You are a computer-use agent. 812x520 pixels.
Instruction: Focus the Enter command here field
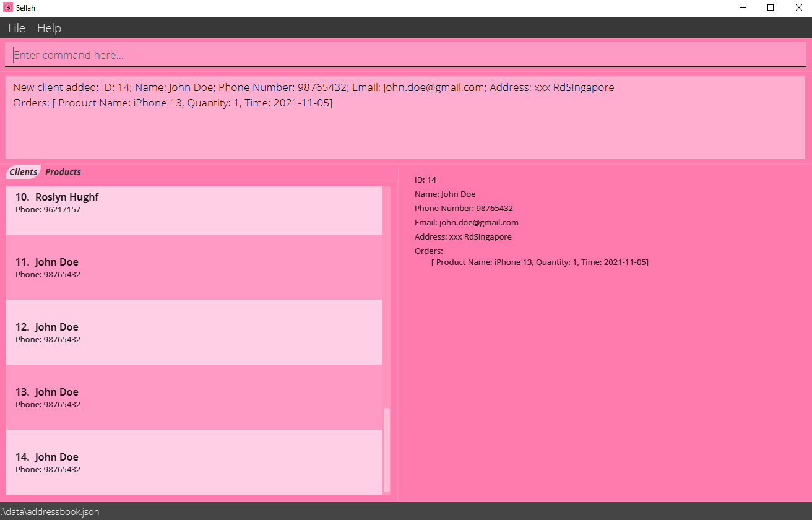pyautogui.click(x=406, y=55)
